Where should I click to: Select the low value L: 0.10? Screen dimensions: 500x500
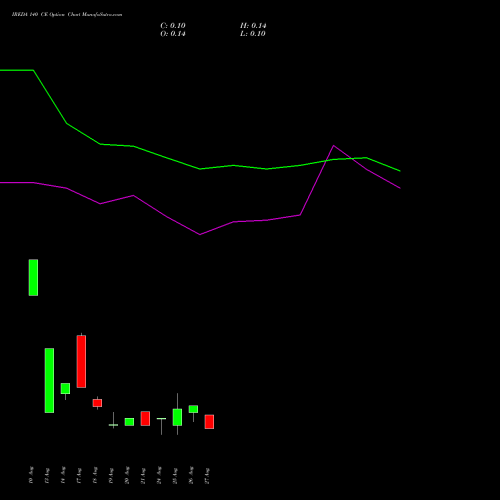pyautogui.click(x=253, y=34)
